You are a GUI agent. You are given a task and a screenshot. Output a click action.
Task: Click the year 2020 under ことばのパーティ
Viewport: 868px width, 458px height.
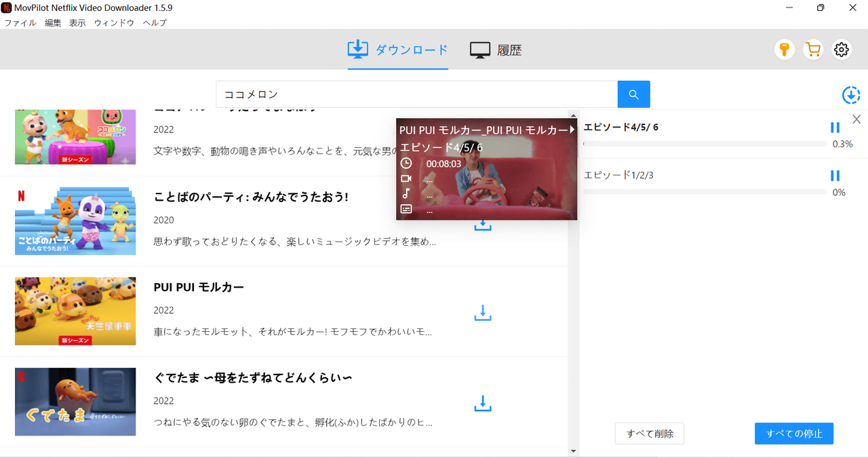(x=164, y=220)
